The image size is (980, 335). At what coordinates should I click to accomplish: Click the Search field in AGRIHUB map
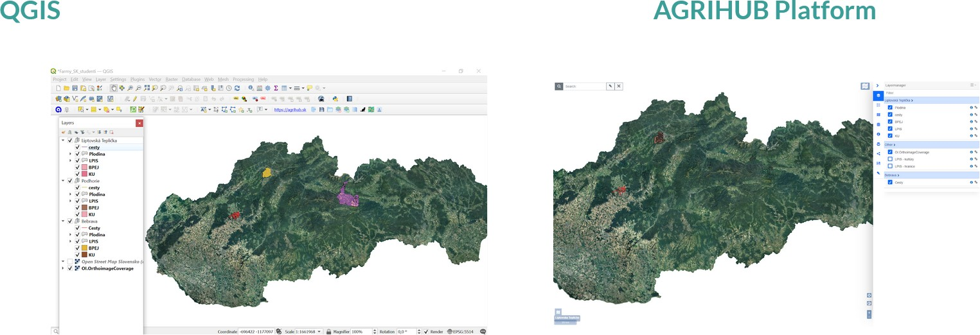585,86
